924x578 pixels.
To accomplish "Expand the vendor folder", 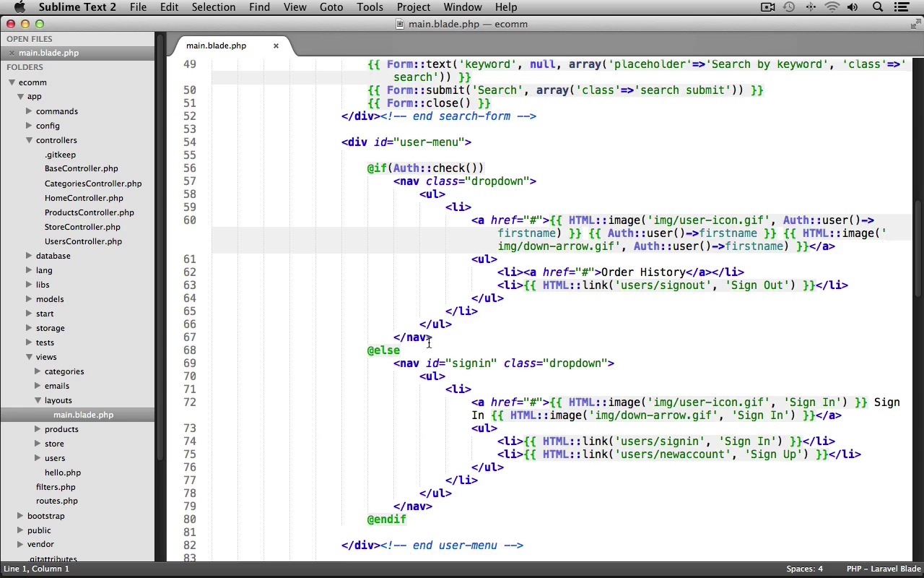I will 20,545.
